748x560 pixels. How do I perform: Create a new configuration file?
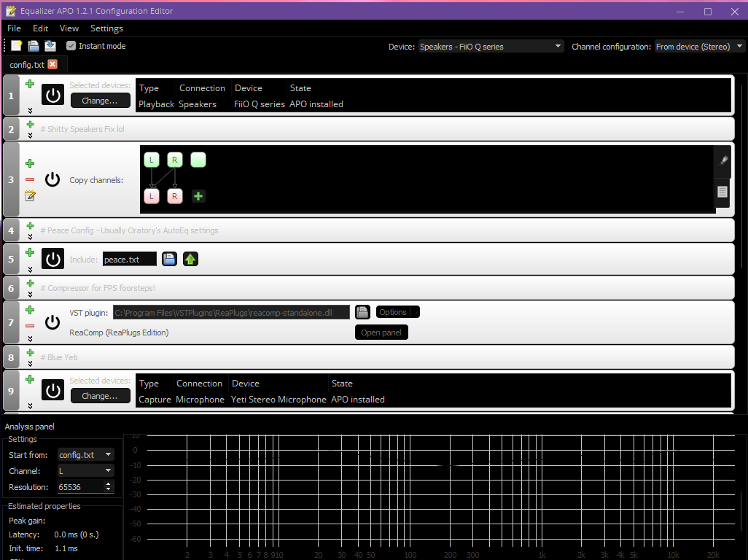click(16, 46)
